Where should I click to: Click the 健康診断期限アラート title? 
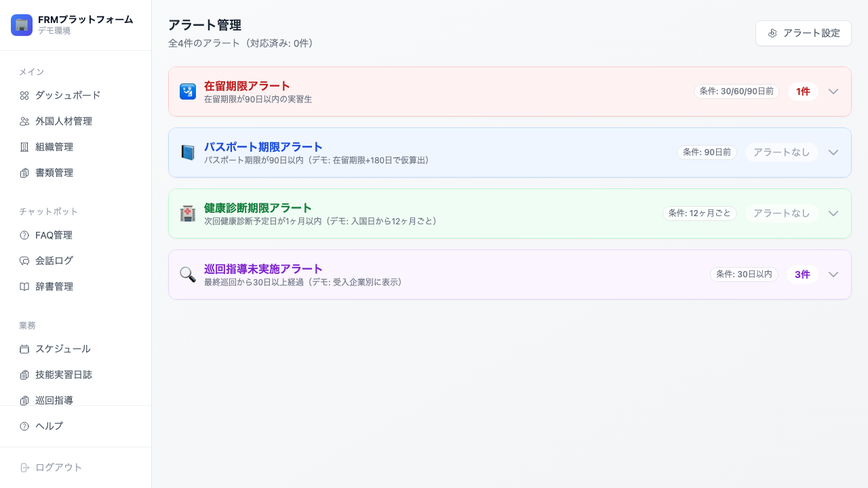point(258,208)
